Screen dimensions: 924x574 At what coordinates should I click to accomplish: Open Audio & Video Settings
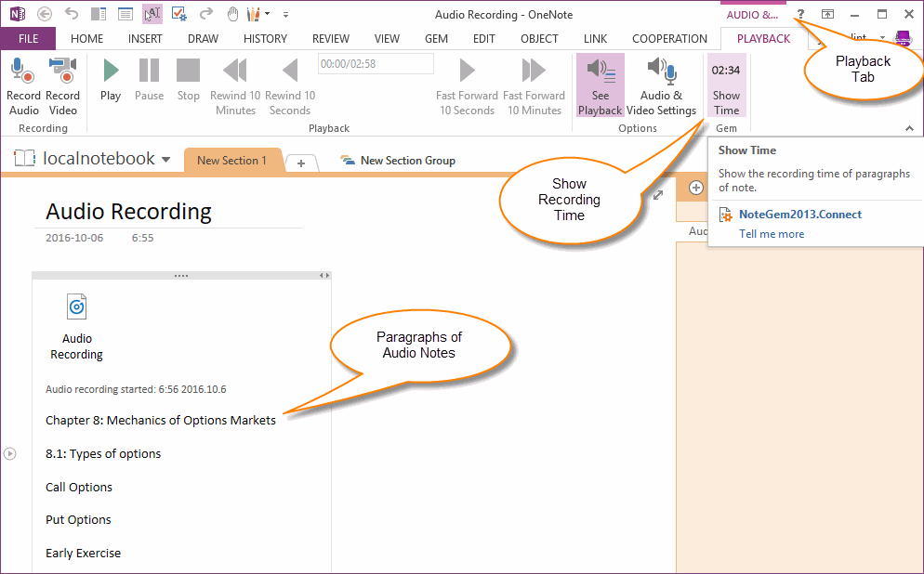tap(661, 86)
